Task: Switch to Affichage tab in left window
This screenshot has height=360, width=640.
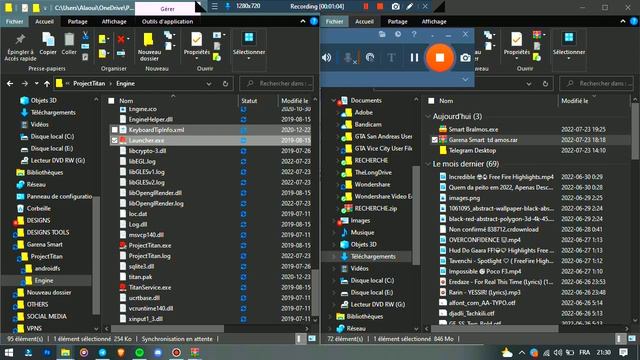Action: [114, 21]
